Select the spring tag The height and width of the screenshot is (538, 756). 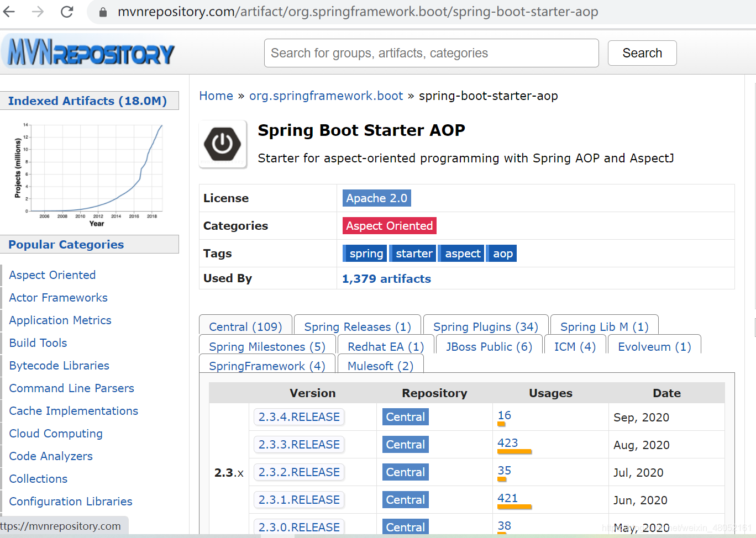[x=364, y=253]
